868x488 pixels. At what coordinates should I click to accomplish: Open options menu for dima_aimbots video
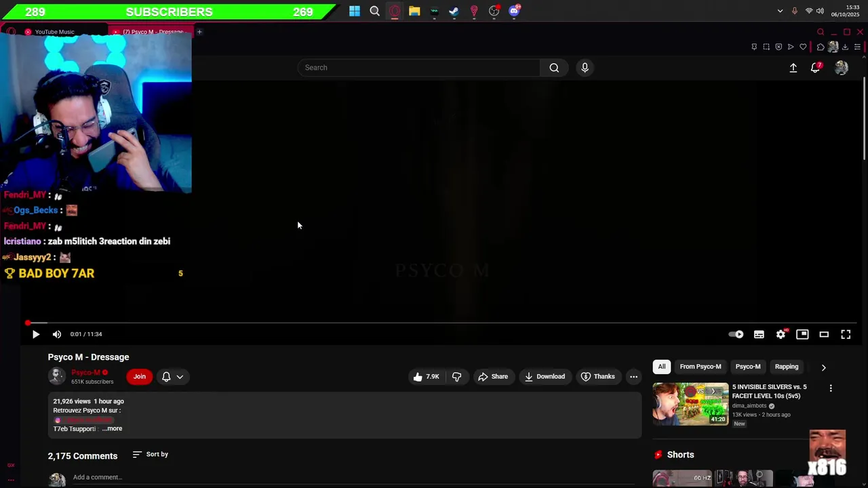831,388
